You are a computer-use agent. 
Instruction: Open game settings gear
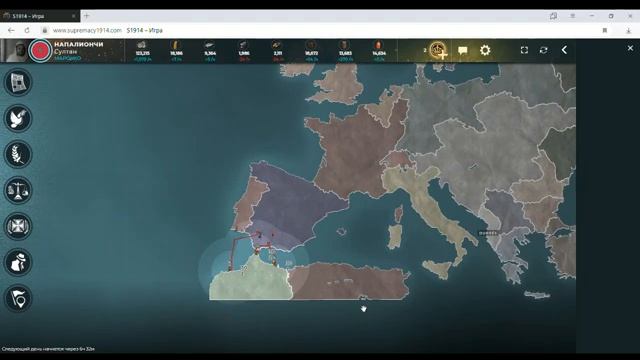tap(485, 50)
